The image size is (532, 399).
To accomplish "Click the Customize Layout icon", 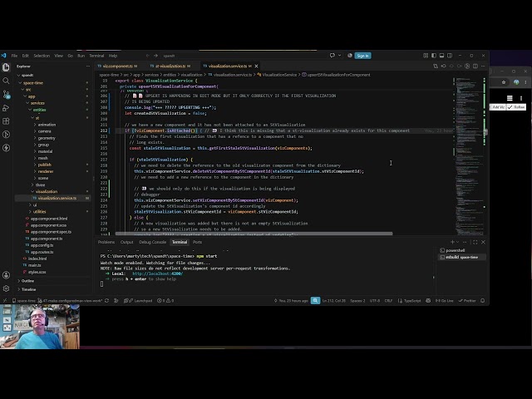I will click(426, 56).
